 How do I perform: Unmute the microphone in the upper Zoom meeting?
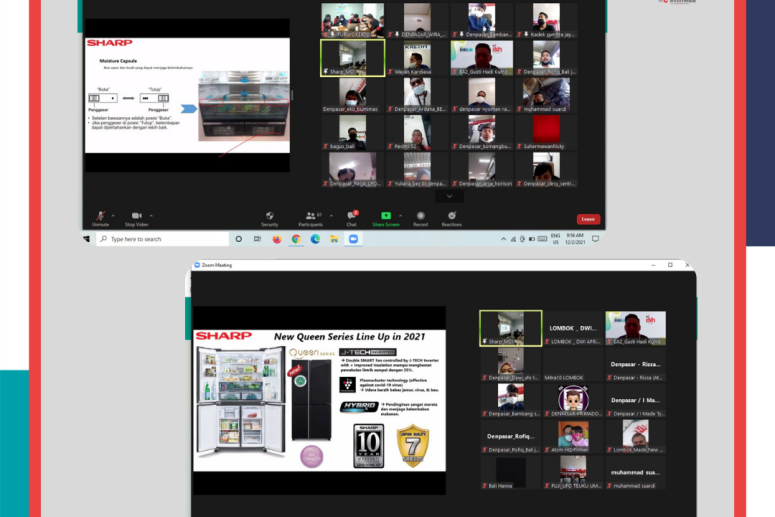click(x=100, y=218)
